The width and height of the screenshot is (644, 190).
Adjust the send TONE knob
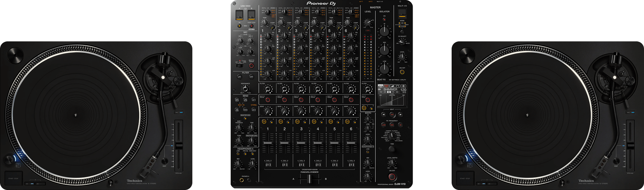239,141
